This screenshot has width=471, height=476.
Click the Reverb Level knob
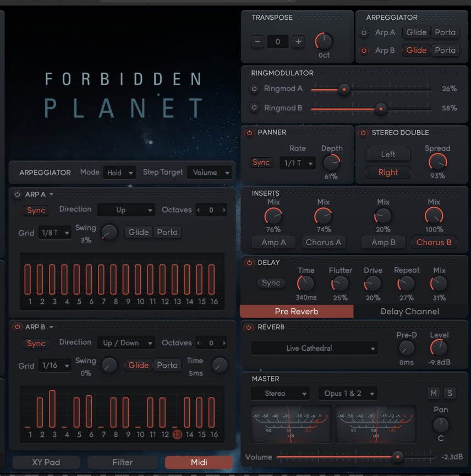pos(439,348)
